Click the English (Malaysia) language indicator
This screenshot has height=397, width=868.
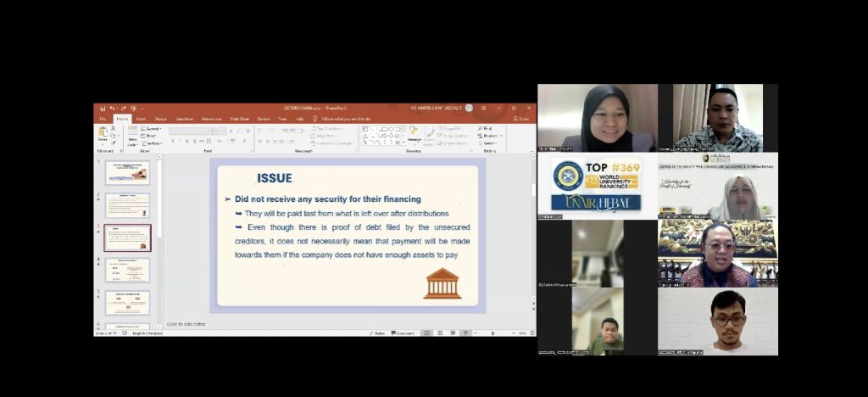(147, 333)
